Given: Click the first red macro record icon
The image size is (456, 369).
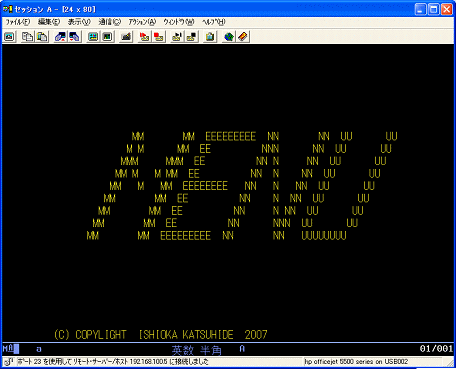Looking at the screenshot, I should 144,36.
